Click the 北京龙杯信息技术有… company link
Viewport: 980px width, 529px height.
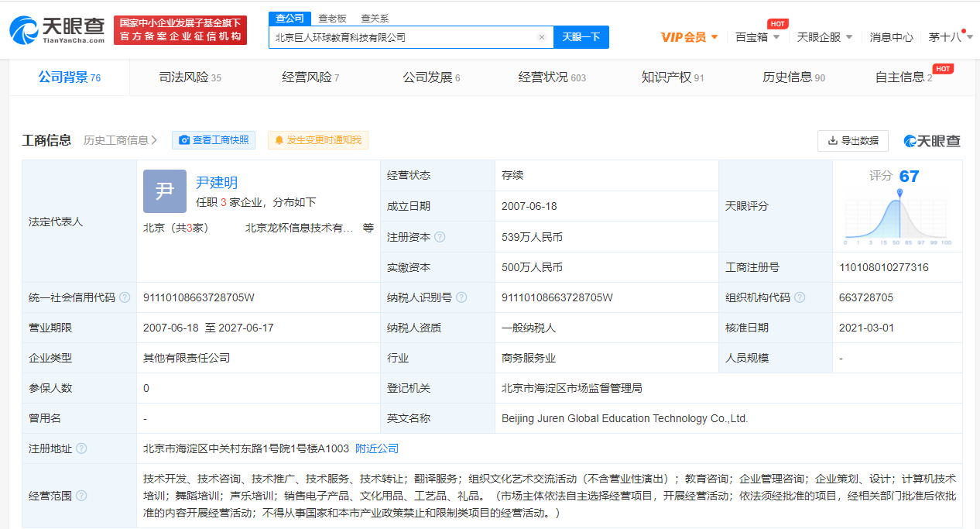click(x=299, y=228)
